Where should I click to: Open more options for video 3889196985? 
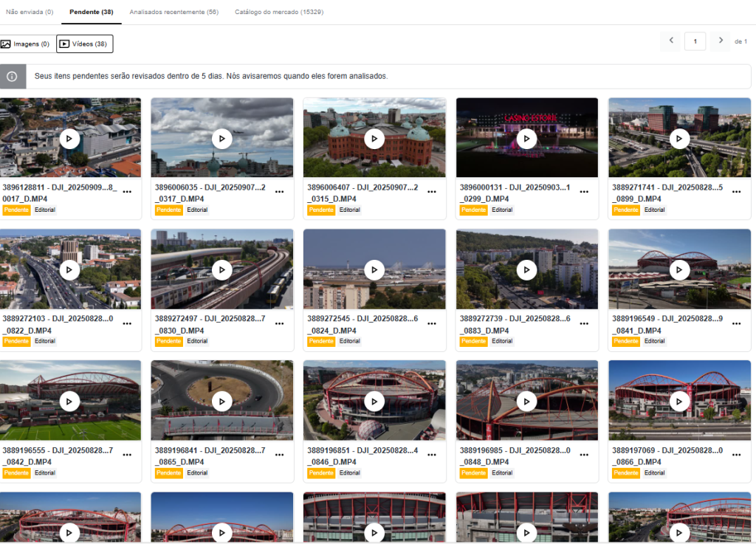click(584, 455)
